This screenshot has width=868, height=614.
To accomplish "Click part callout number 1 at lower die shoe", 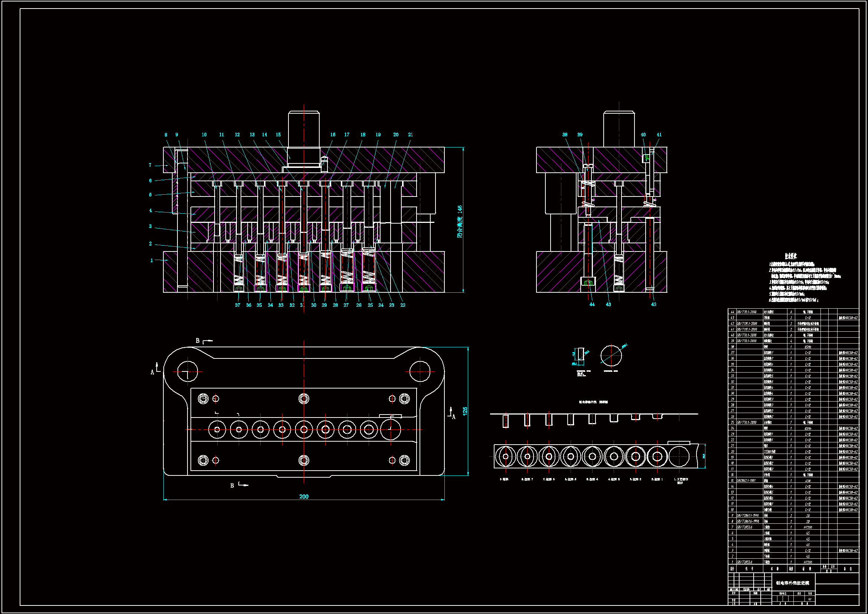I will pos(151,260).
